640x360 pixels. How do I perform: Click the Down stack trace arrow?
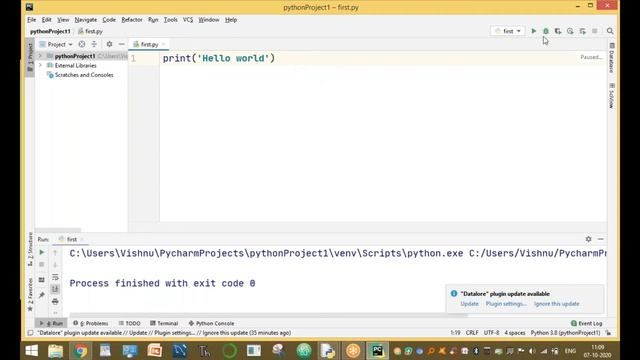[55, 264]
